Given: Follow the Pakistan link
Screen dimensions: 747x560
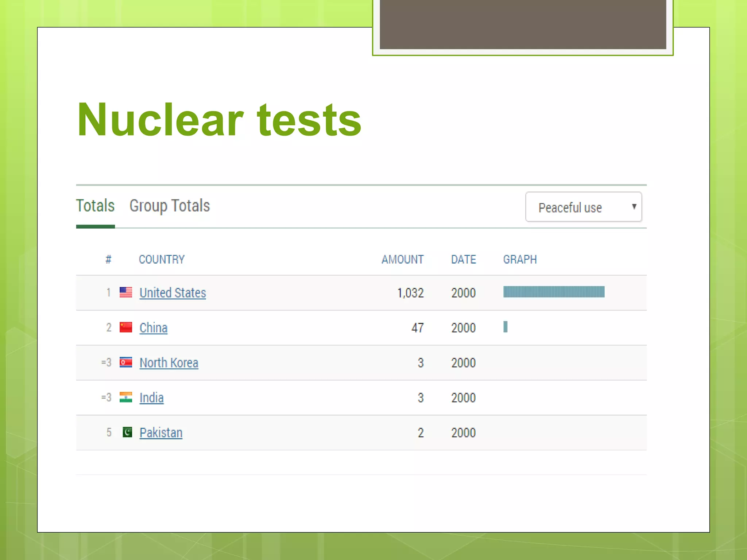Looking at the screenshot, I should pos(161,433).
